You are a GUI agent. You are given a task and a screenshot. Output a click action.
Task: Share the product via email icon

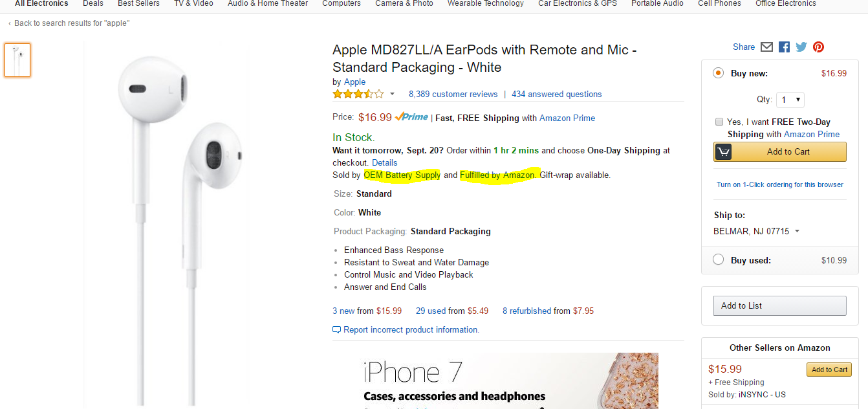(766, 47)
